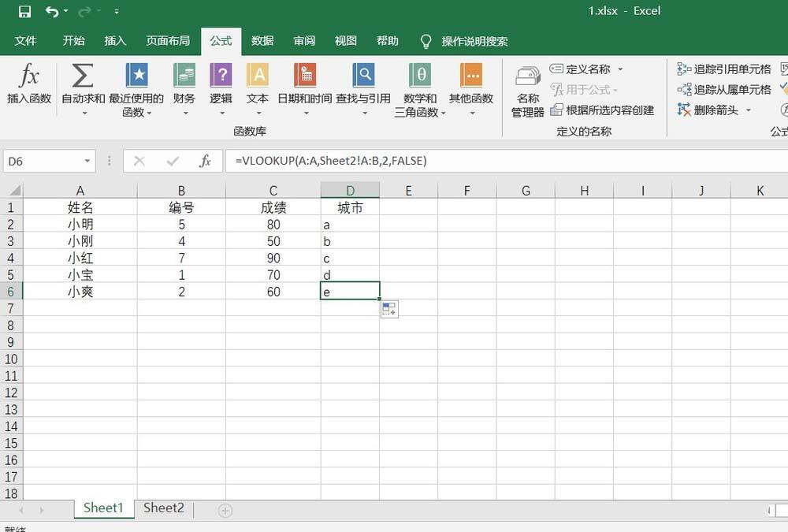
Task: Switch to the 帮助 ribbon tab
Action: [x=388, y=41]
